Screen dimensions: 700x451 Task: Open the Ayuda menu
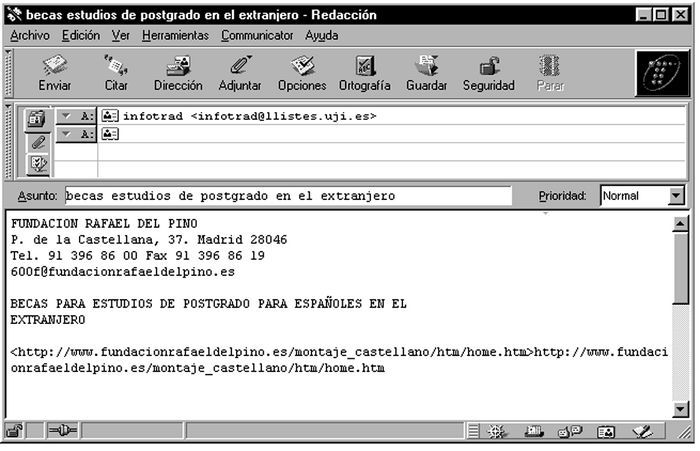[321, 35]
